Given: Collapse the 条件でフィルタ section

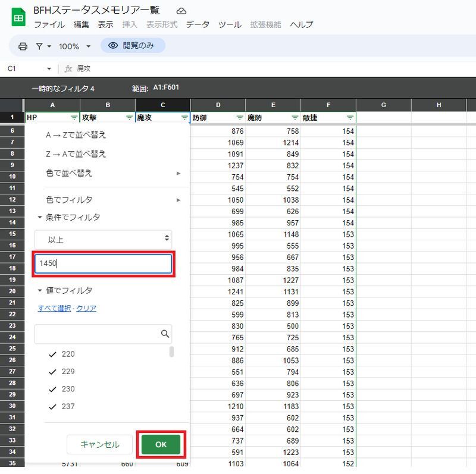Looking at the screenshot, I should [40, 218].
